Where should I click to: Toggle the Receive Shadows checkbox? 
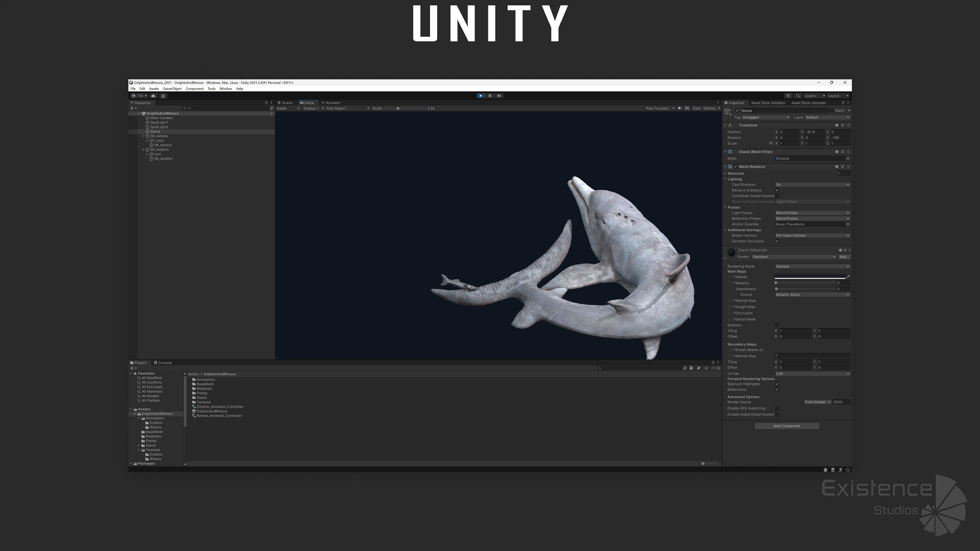click(x=777, y=191)
